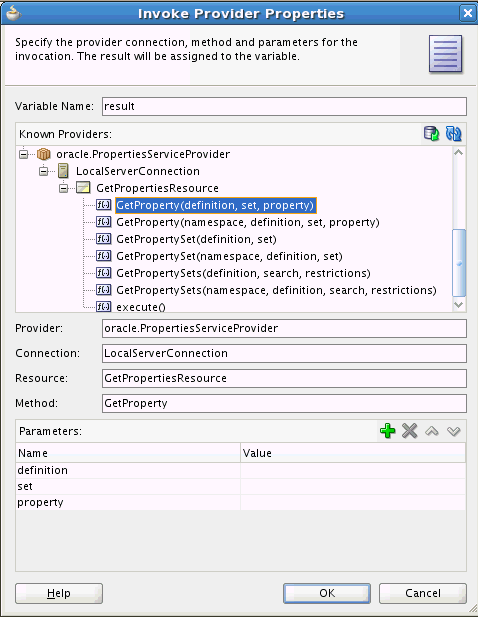Click the Variable Name input field
The height and width of the screenshot is (617, 478).
point(284,106)
